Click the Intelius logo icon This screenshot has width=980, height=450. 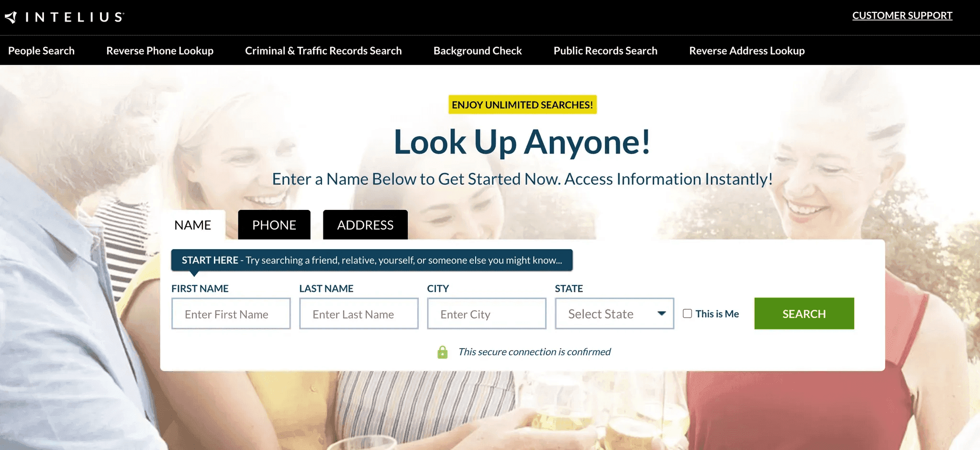11,17
